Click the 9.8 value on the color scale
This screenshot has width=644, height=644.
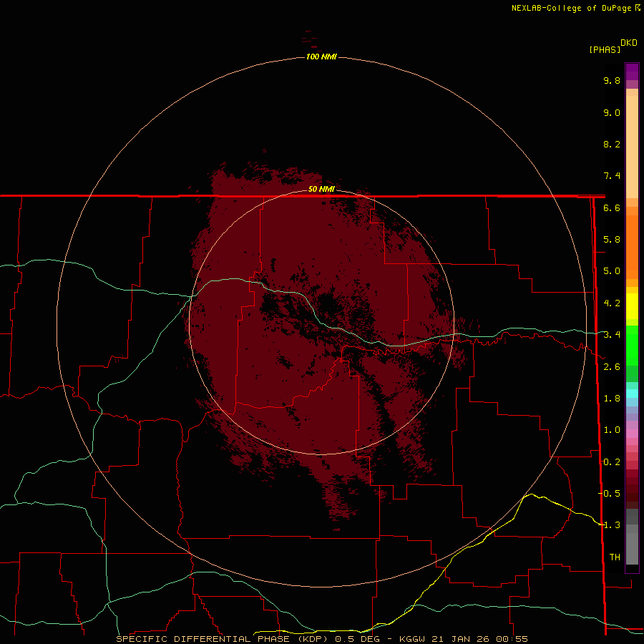tap(612, 80)
